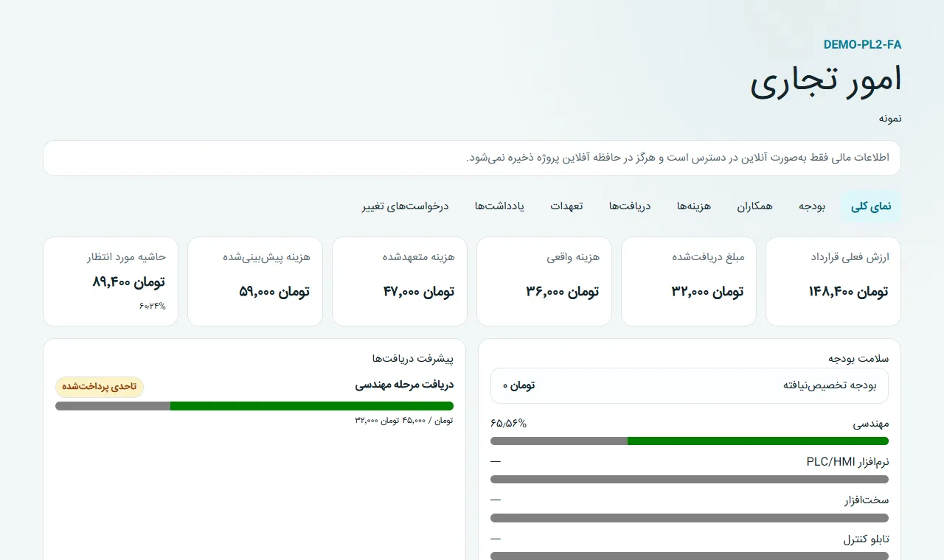Switch to the بودجه tab
The width and height of the screenshot is (944, 560).
pyautogui.click(x=812, y=206)
